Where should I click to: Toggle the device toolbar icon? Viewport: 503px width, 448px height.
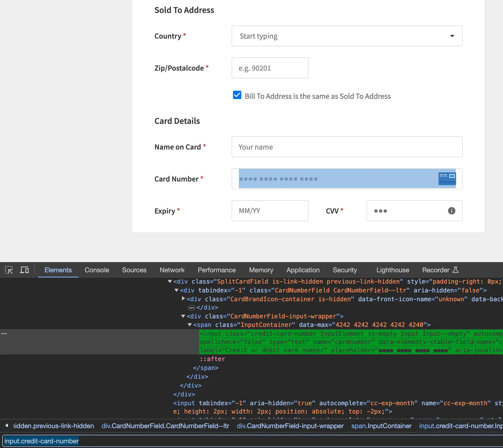tap(24, 270)
